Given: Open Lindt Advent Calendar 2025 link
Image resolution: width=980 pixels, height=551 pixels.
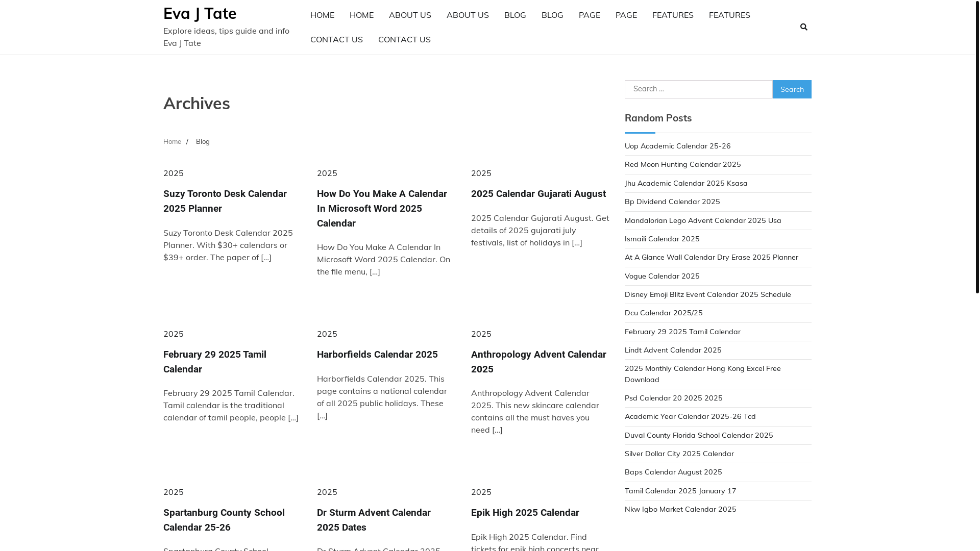Looking at the screenshot, I should pyautogui.click(x=673, y=350).
